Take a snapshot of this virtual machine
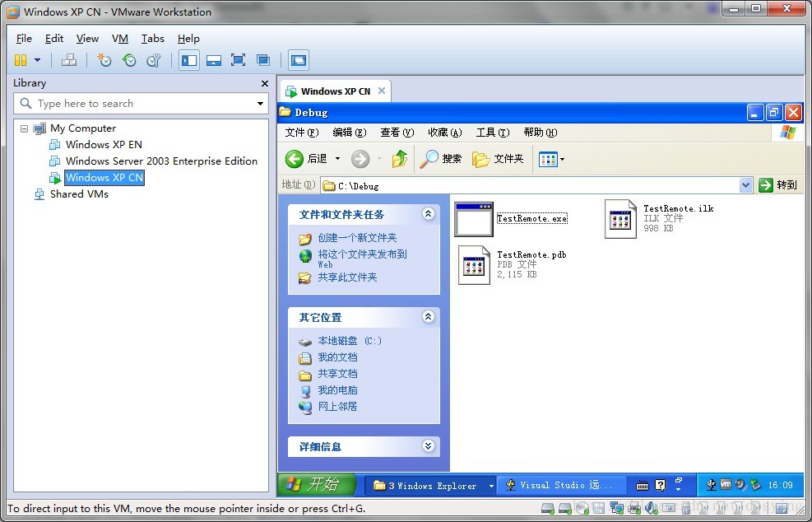 point(104,60)
